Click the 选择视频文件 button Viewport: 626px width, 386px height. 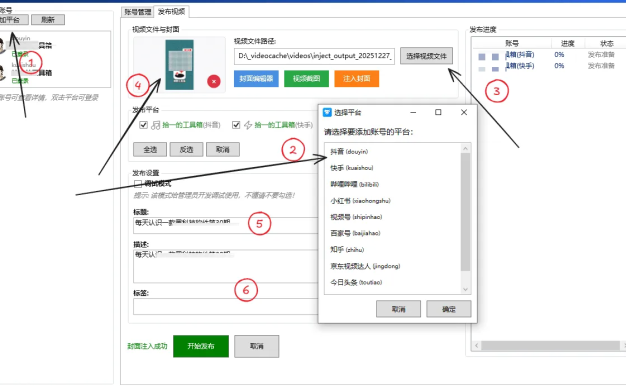426,56
